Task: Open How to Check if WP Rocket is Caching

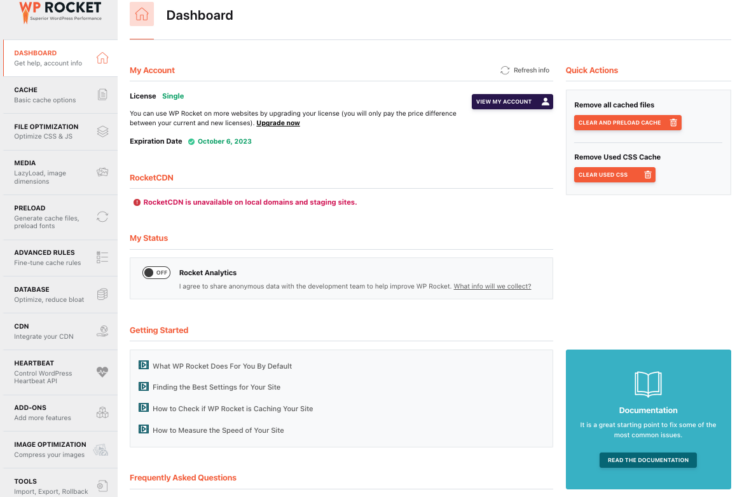Action: tap(232, 408)
